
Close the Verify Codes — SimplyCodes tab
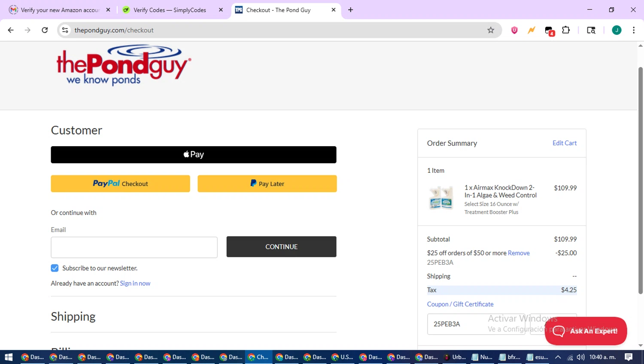pyautogui.click(x=221, y=10)
